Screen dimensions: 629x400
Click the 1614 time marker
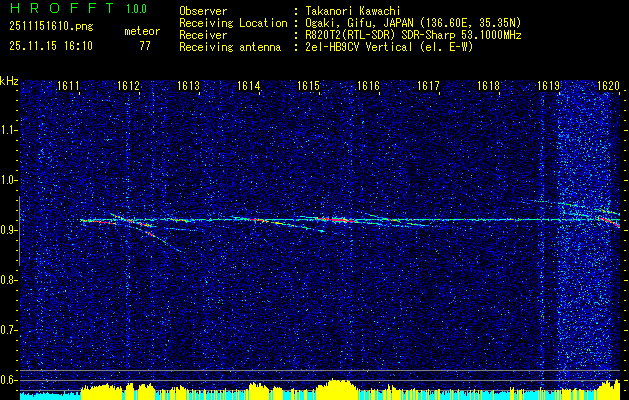(x=248, y=86)
